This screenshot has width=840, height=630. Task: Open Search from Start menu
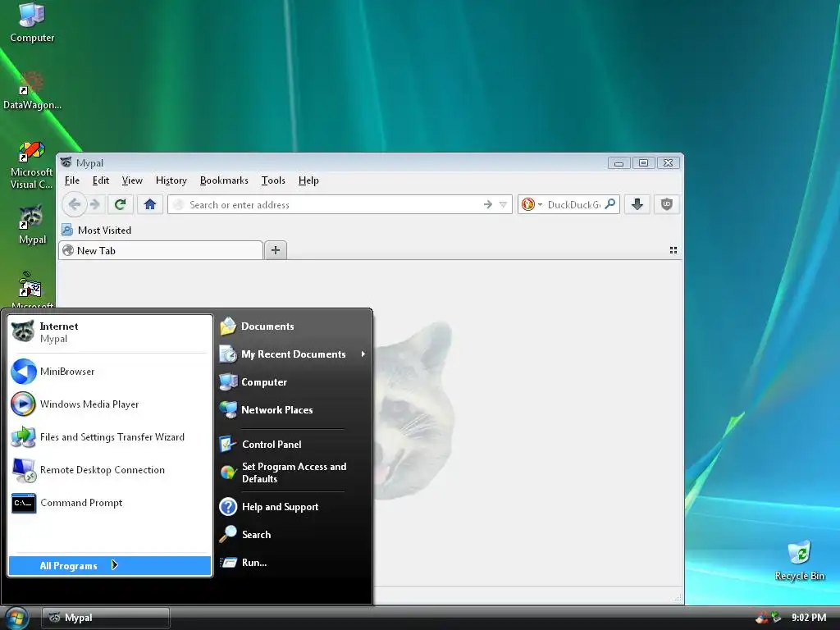tap(294, 535)
